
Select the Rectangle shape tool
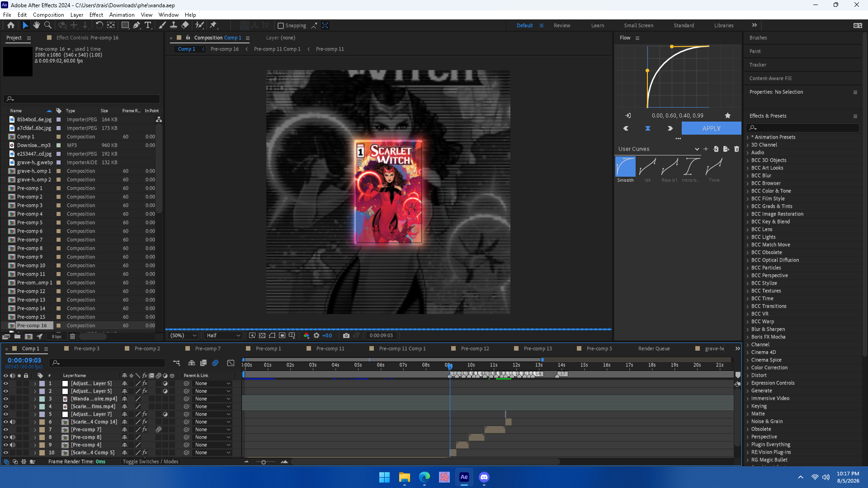click(x=125, y=25)
